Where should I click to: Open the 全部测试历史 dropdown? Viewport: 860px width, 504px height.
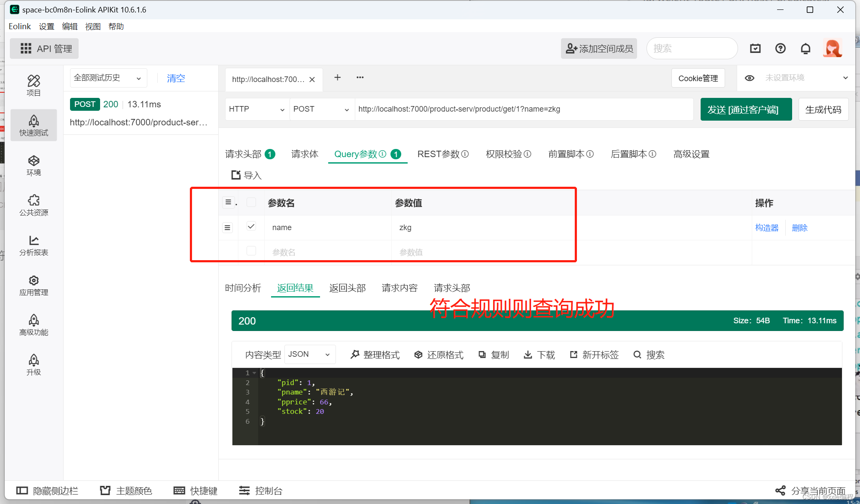click(108, 78)
